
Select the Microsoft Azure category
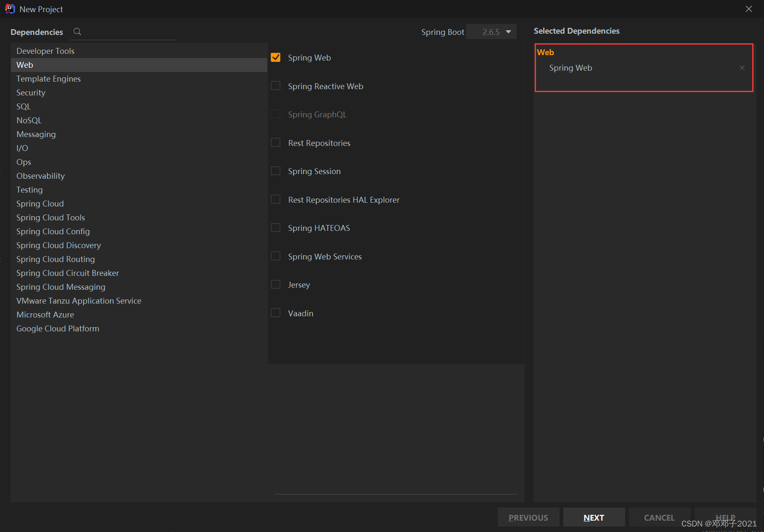139,315
